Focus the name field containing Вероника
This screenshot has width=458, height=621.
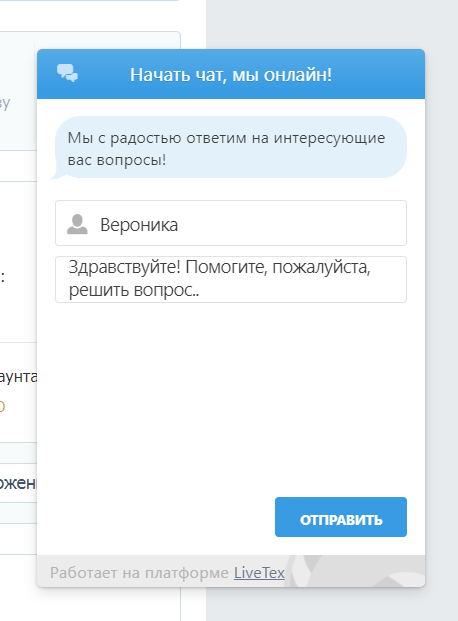(x=231, y=223)
